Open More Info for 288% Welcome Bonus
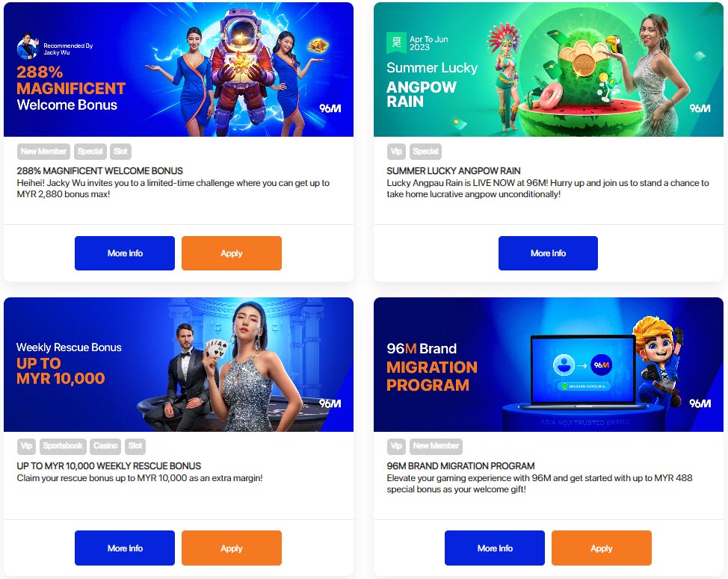Viewport: 728px width, 579px height. pos(124,253)
